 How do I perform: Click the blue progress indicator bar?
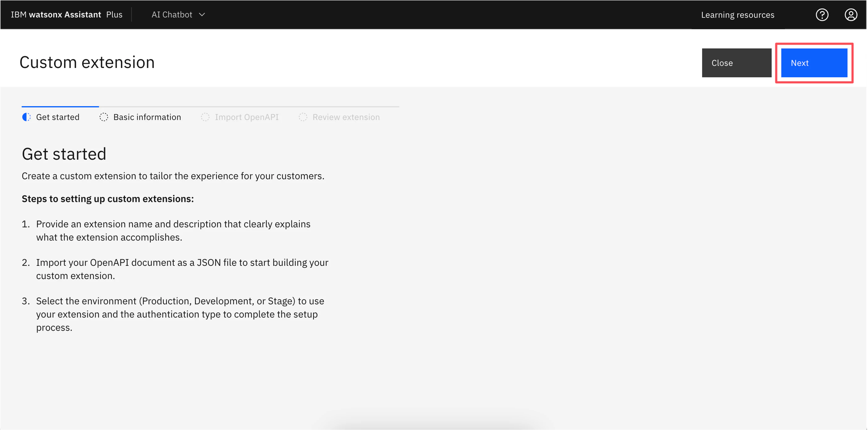click(60, 106)
